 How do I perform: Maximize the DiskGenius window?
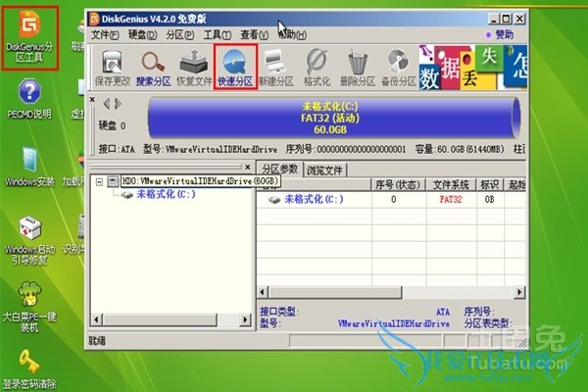click(x=507, y=19)
